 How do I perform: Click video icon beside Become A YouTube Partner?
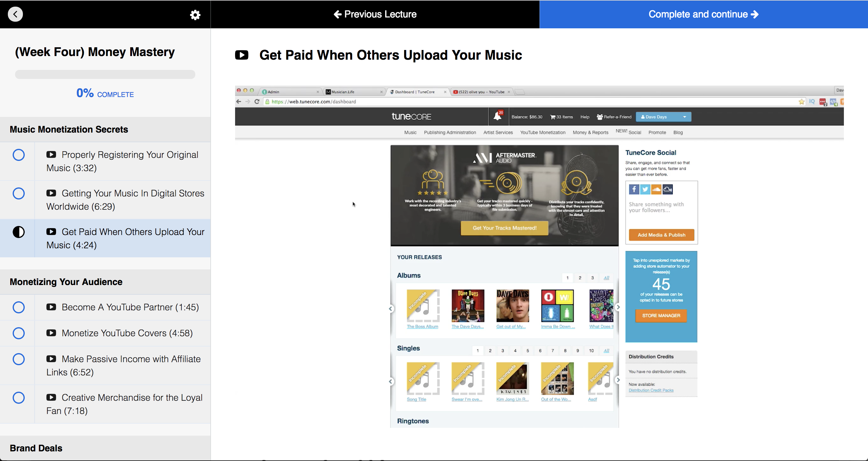tap(51, 307)
